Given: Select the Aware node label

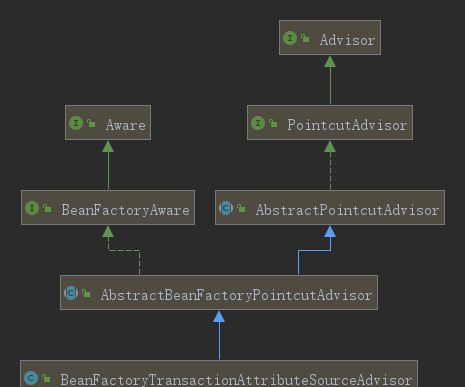Looking at the screenshot, I should (126, 125).
